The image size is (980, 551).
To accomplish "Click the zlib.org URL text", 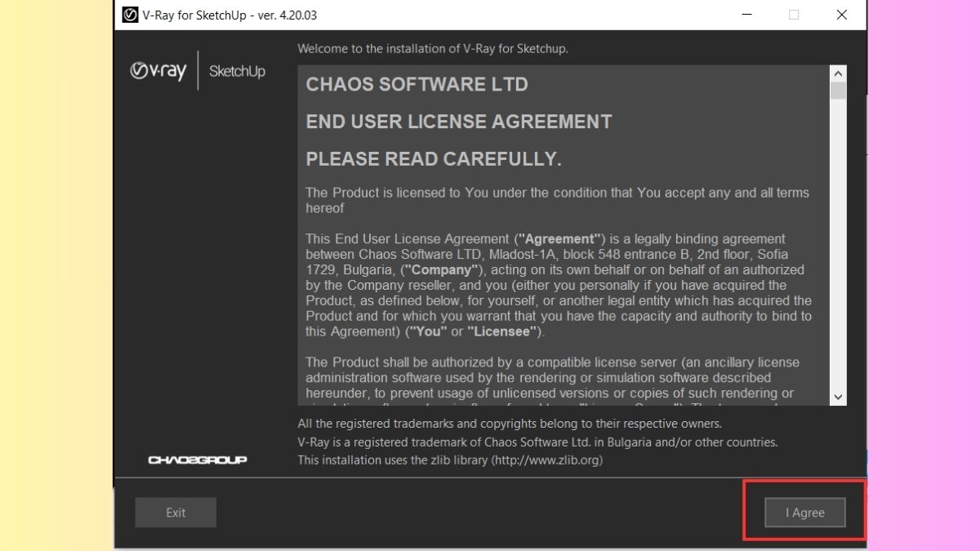I will pos(546,460).
